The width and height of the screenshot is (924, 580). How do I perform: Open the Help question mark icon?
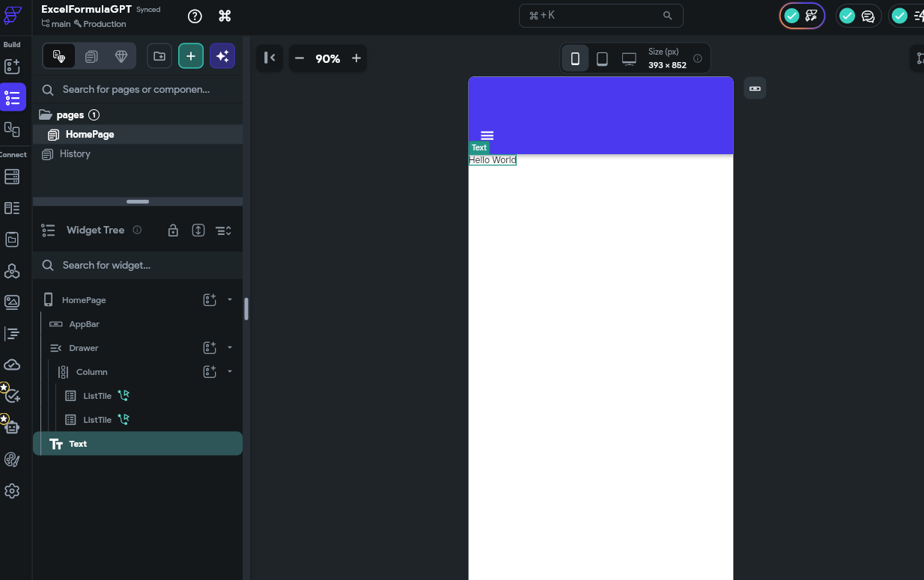coord(195,16)
